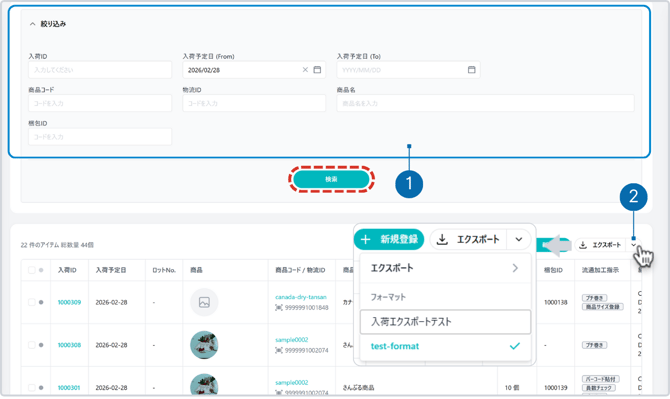
Task: Click the 入荷予定日 column header
Action: 111,270
